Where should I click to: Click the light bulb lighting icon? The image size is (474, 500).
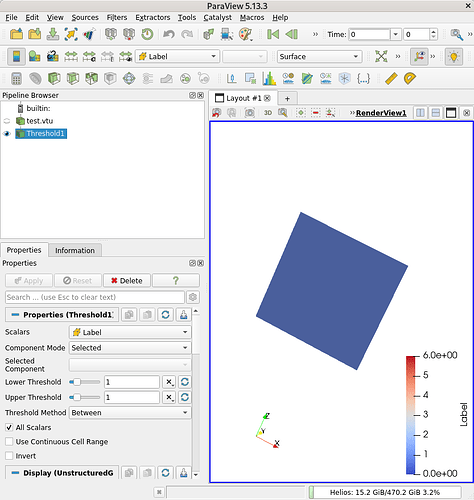tap(454, 56)
